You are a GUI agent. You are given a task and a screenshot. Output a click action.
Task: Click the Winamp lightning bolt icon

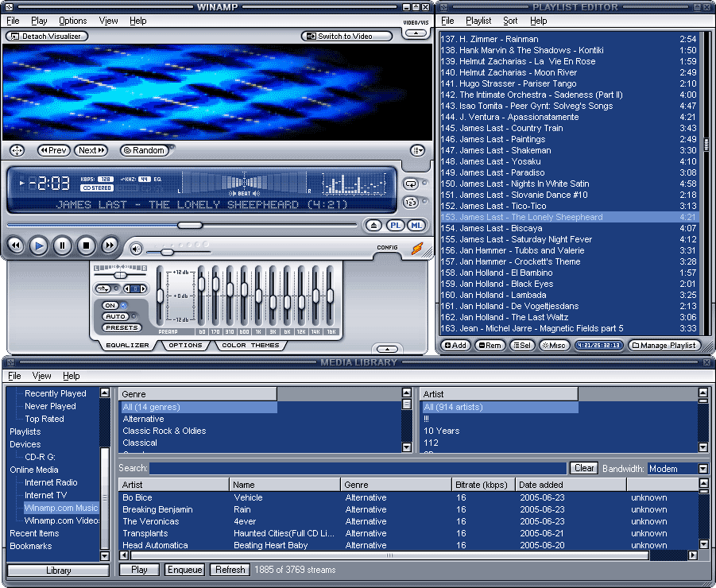tap(416, 249)
